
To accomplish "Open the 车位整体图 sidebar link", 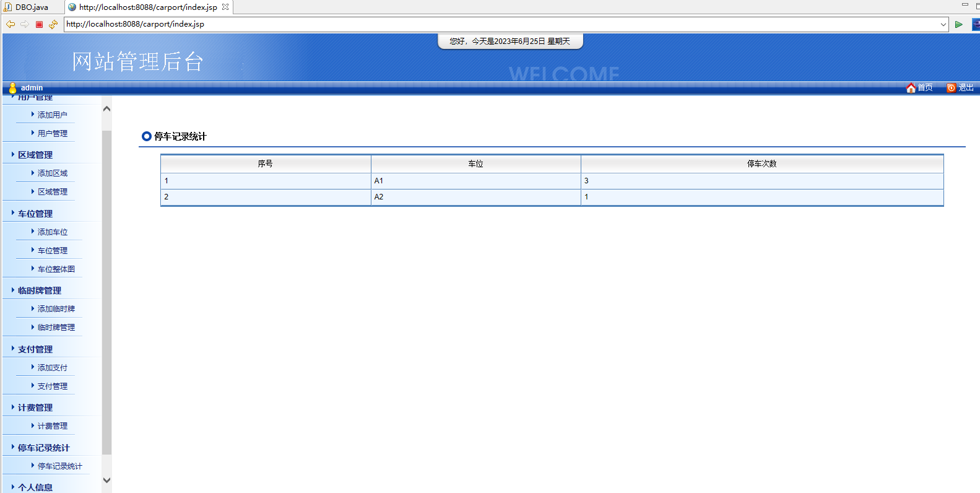I will pos(56,269).
